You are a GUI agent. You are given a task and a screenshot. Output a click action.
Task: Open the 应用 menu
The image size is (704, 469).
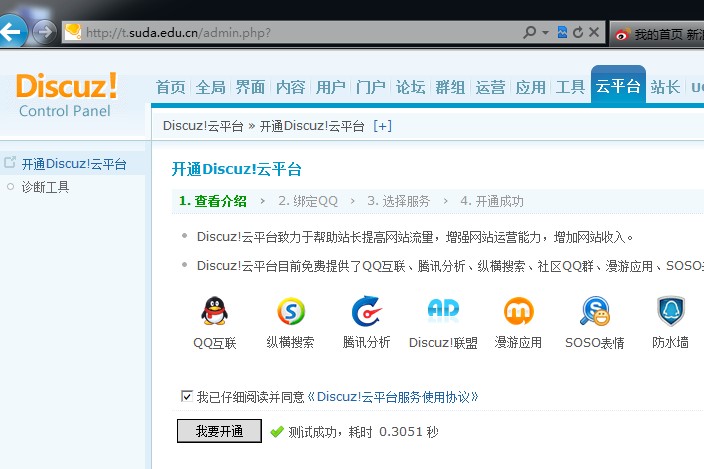530,87
